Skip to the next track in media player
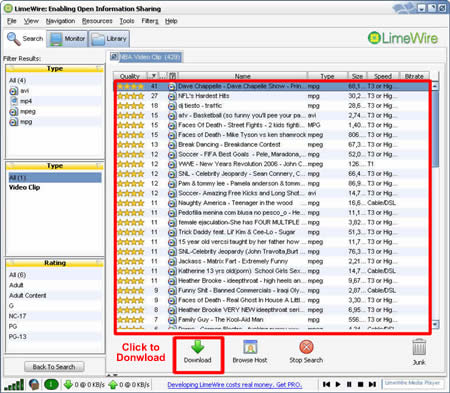This screenshot has width=450, height=393. click(x=372, y=384)
